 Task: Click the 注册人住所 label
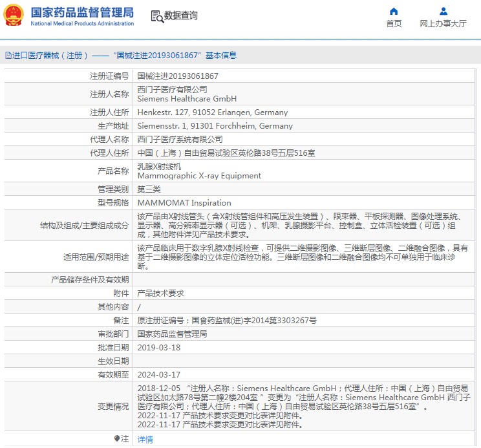109,112
